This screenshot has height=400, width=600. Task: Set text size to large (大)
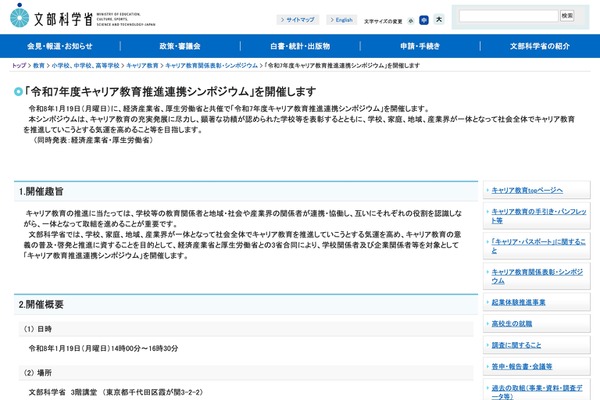439,19
